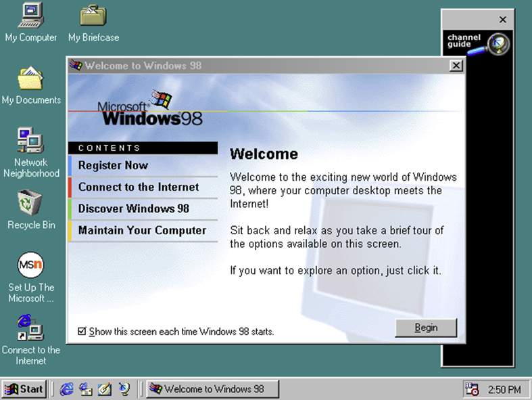Click the Task Scheduler tray icon

point(471,388)
